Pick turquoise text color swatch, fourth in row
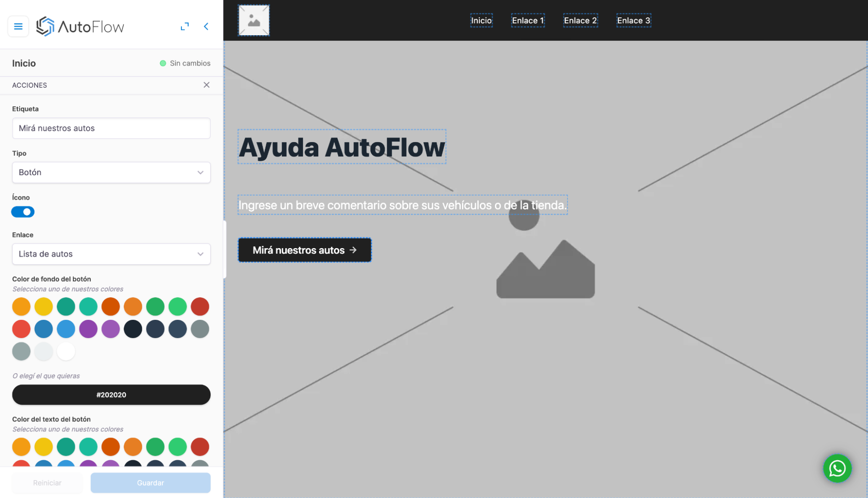The height and width of the screenshot is (498, 868). 88,447
